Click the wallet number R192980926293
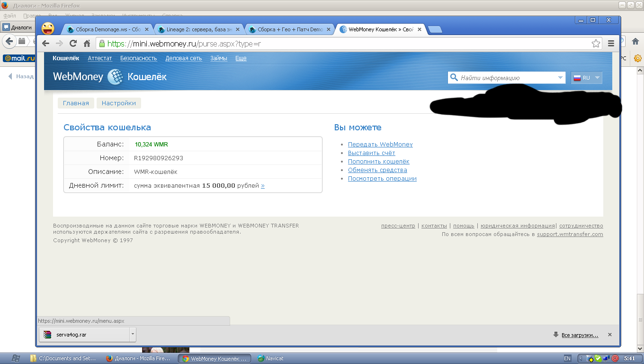This screenshot has height=364, width=644. (159, 158)
